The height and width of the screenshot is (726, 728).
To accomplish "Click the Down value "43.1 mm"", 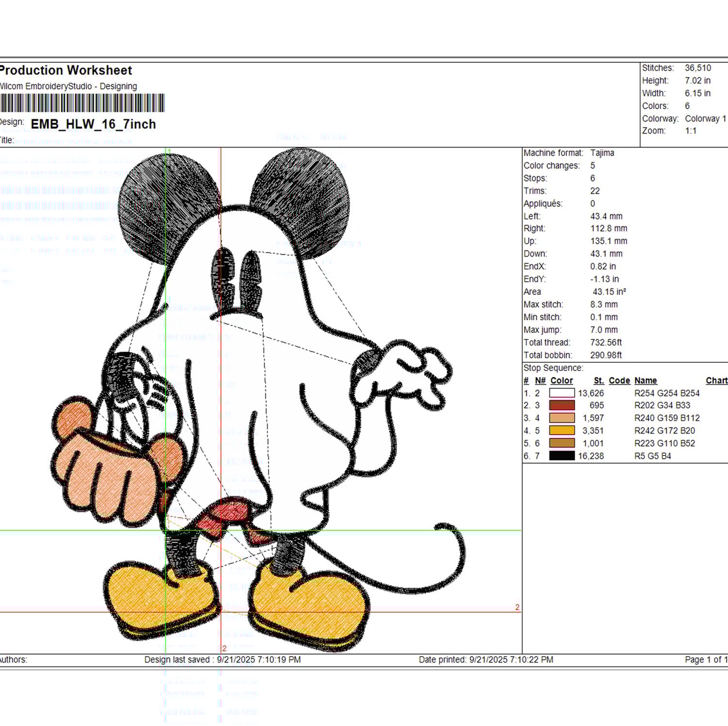I will click(606, 253).
